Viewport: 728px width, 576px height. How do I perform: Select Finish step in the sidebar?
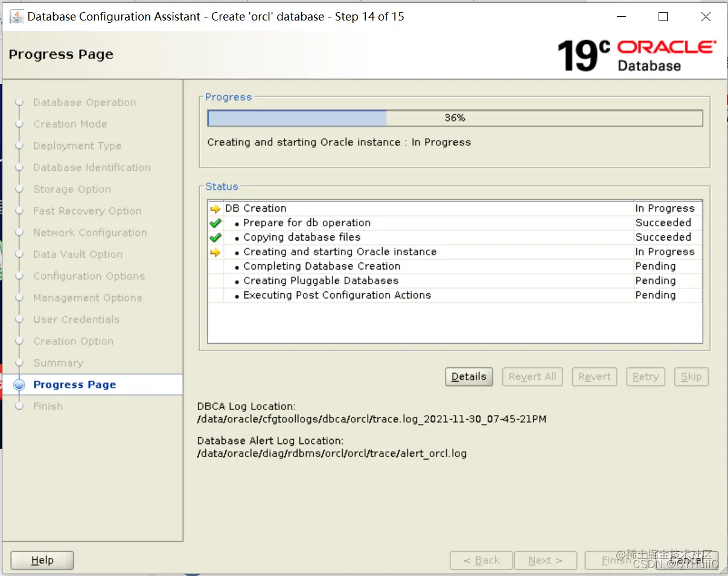(x=48, y=407)
